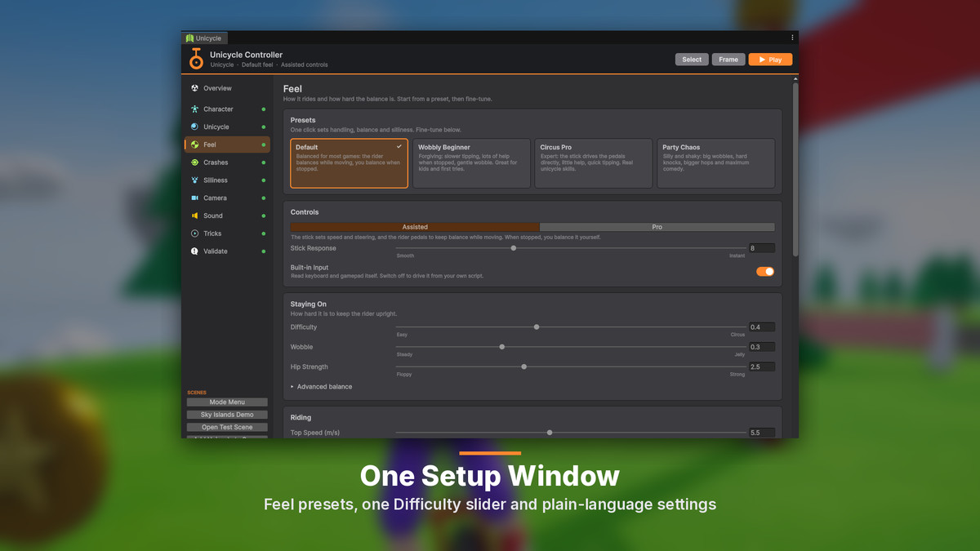Open the Sky Islands Demo scene

(227, 415)
